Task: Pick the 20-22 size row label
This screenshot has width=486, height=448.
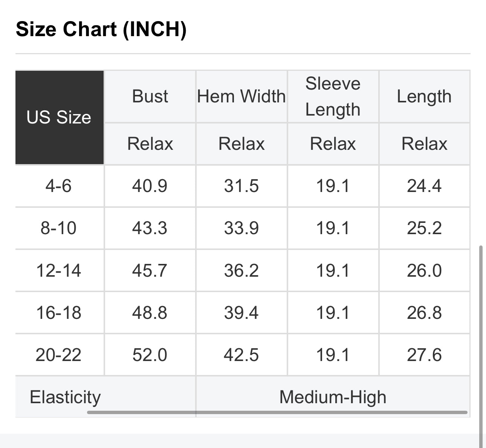Action: (59, 355)
